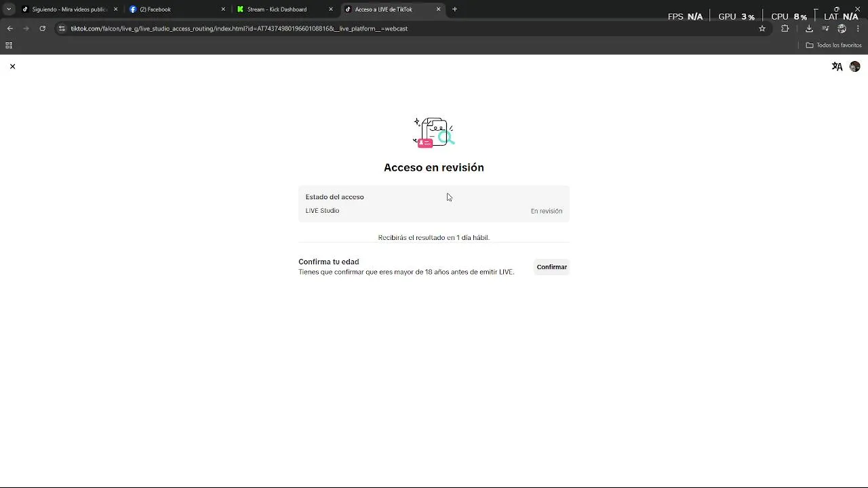Click the GPU usage readout in overlay
The image size is (868, 488).
(x=736, y=16)
